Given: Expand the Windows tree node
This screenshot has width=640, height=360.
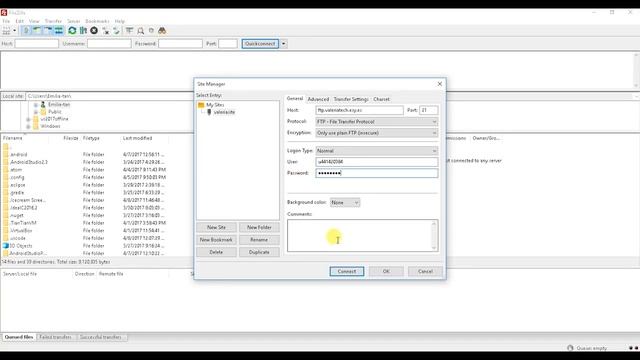Looking at the screenshot, I should pos(28,127).
